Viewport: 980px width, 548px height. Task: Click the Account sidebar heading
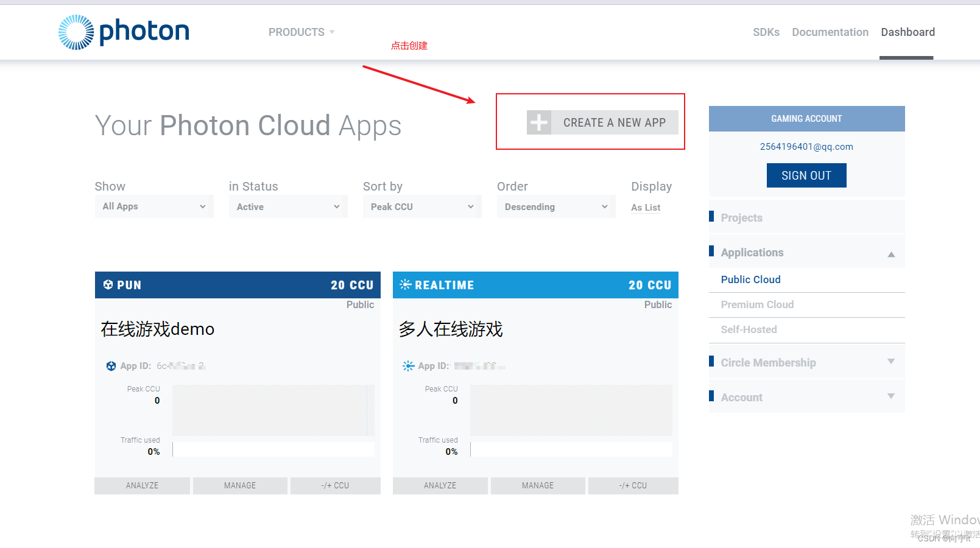coord(742,398)
